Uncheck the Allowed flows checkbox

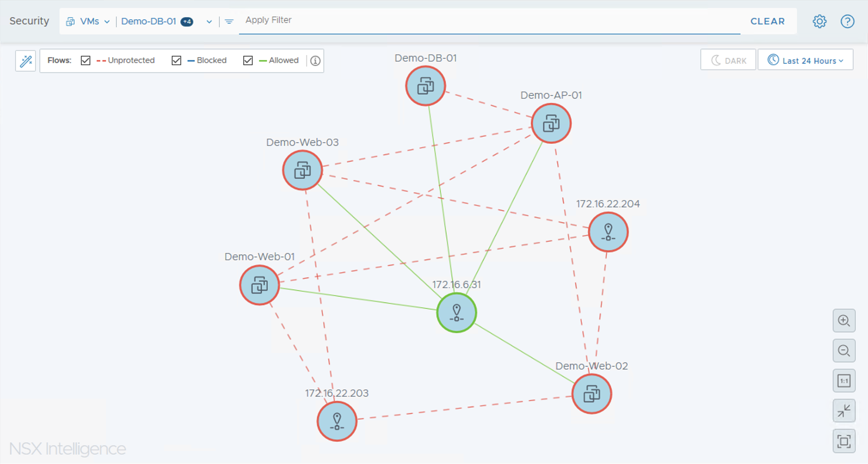(x=248, y=60)
